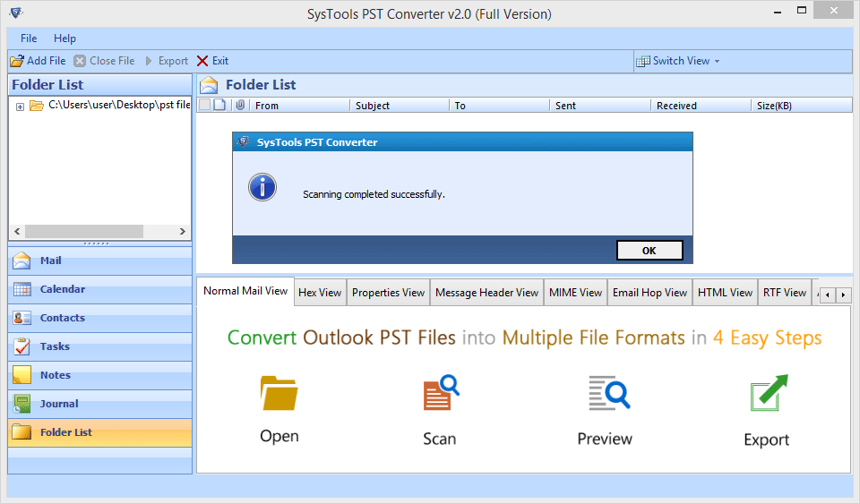
Task: Switch to the Properties View tab
Action: pyautogui.click(x=388, y=293)
